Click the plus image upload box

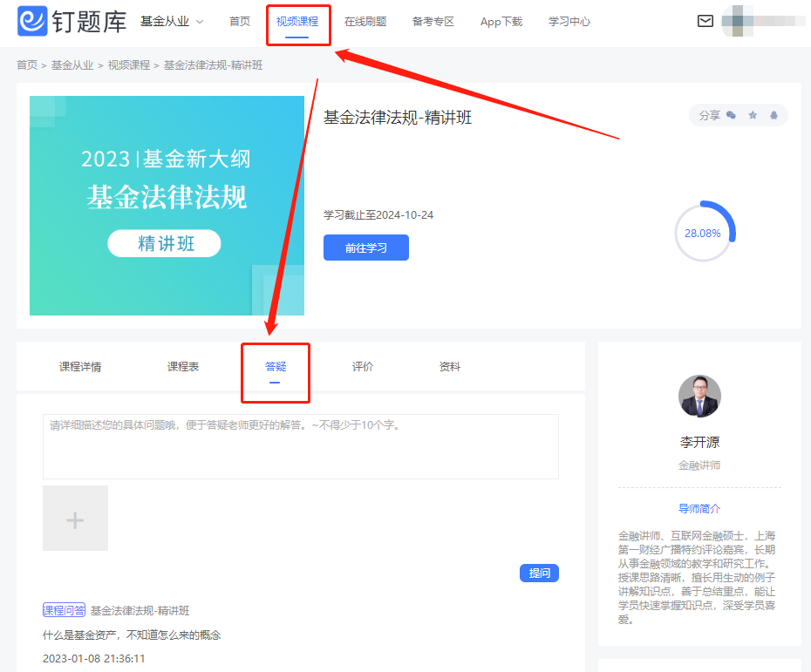pos(76,518)
